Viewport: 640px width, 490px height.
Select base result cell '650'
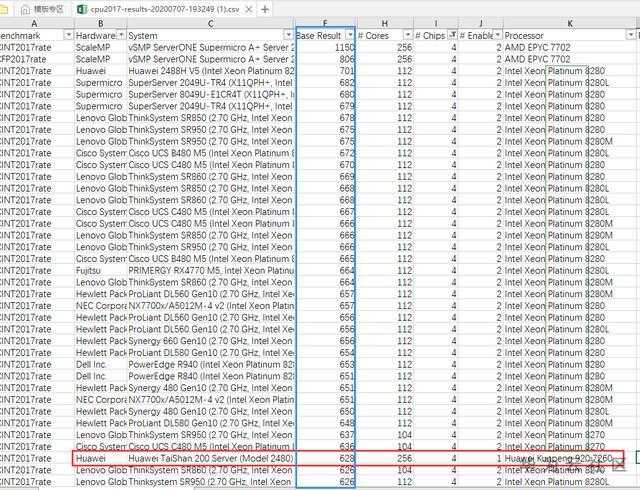point(325,412)
